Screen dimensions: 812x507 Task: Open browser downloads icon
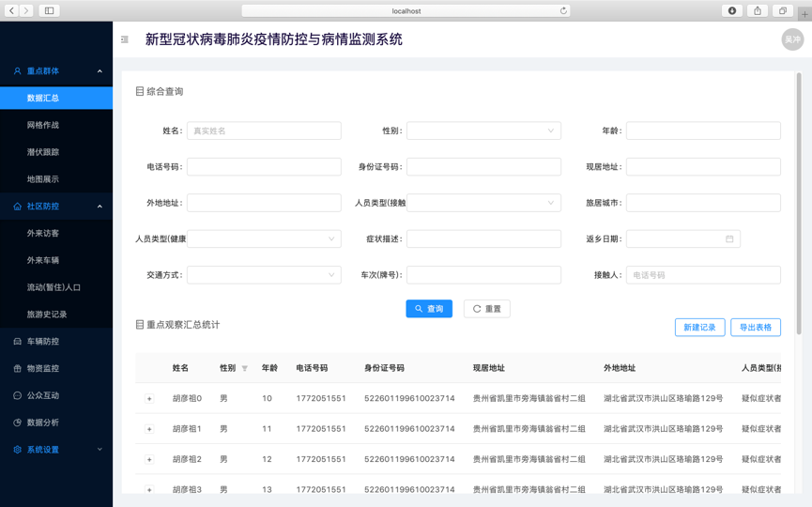pyautogui.click(x=731, y=10)
